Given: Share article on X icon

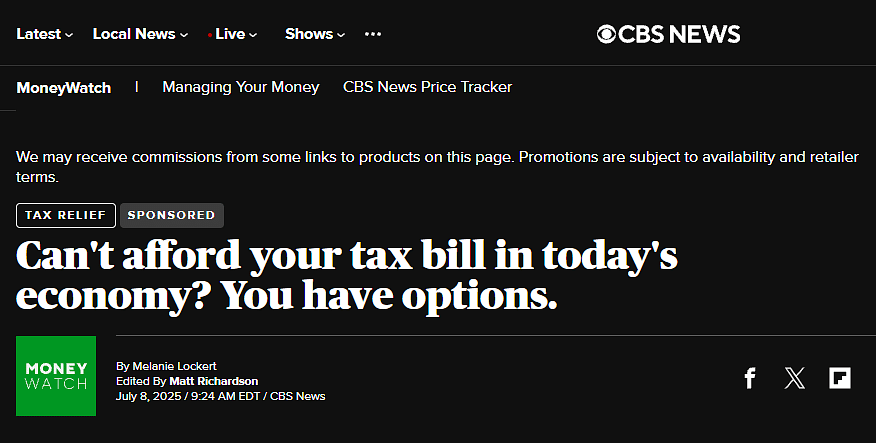Looking at the screenshot, I should tap(794, 378).
